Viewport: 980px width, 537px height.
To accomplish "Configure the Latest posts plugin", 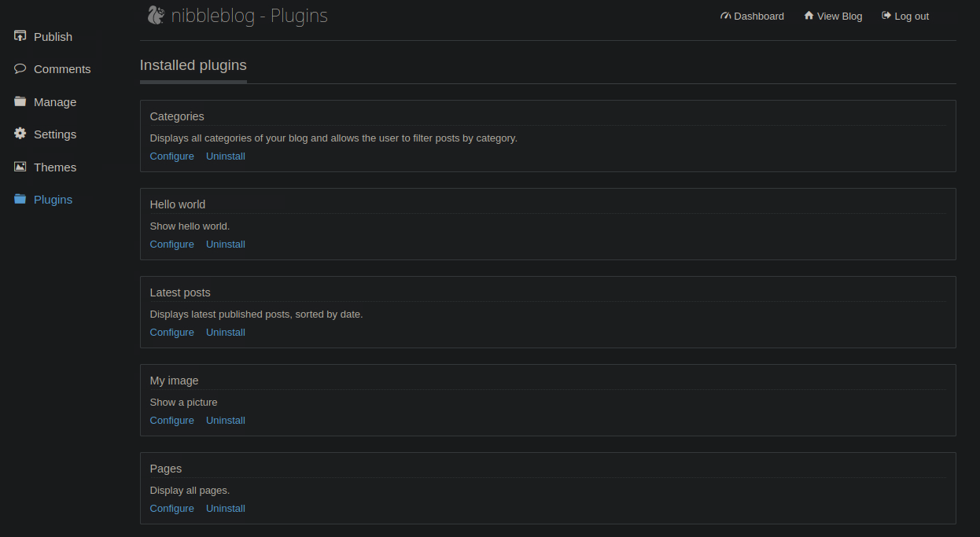I will pyautogui.click(x=171, y=333).
